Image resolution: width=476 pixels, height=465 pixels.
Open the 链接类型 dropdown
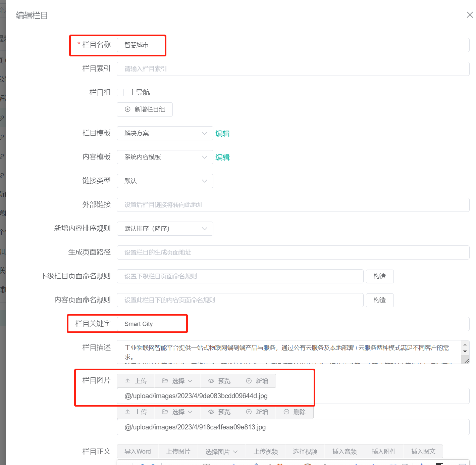pyautogui.click(x=165, y=181)
